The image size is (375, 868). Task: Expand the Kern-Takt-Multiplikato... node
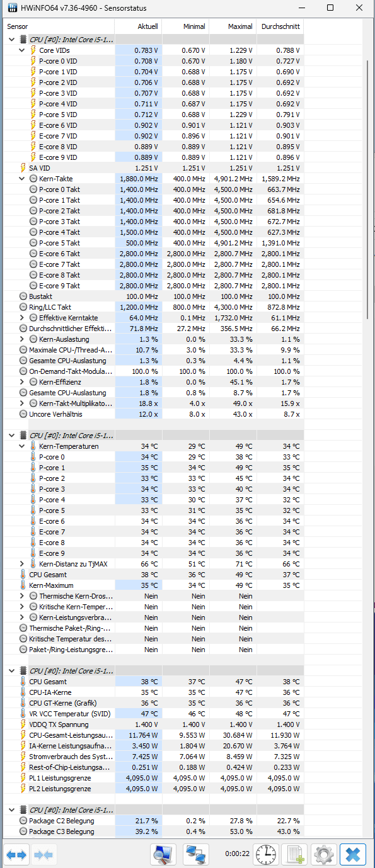[x=23, y=403]
